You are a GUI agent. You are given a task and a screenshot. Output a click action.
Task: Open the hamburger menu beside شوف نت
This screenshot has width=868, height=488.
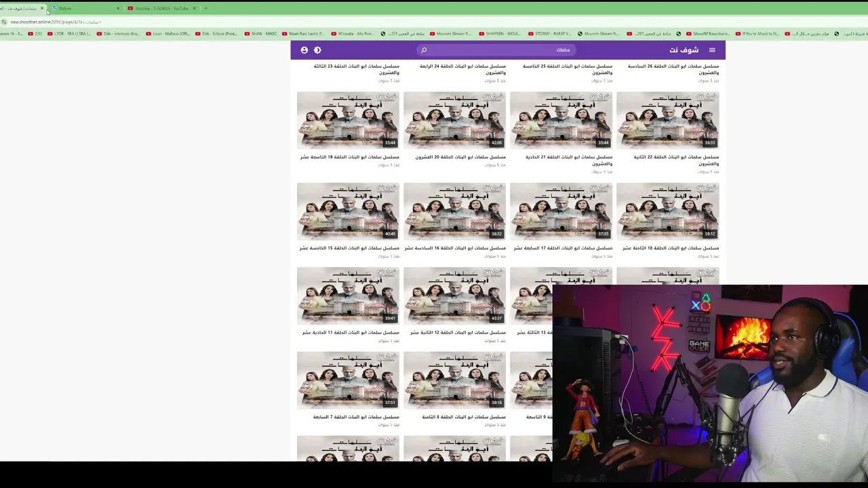point(712,50)
